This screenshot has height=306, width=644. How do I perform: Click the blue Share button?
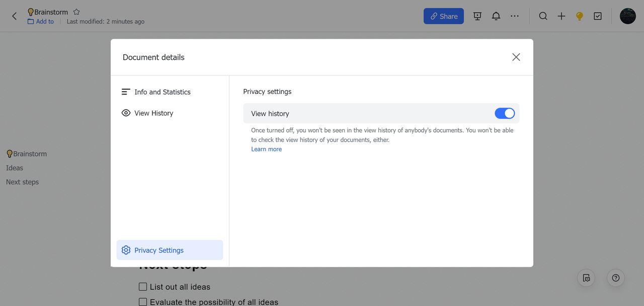click(443, 16)
